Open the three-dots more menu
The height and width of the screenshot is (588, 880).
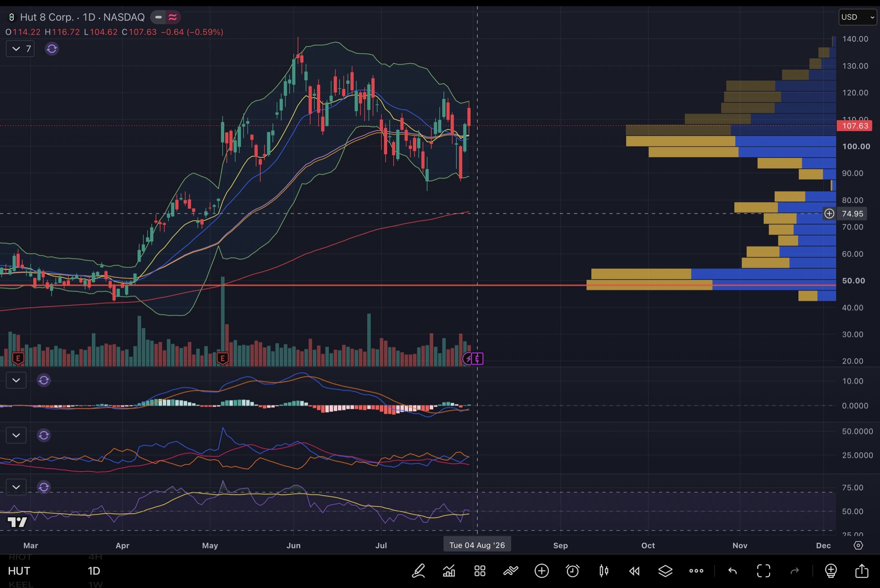point(696,571)
